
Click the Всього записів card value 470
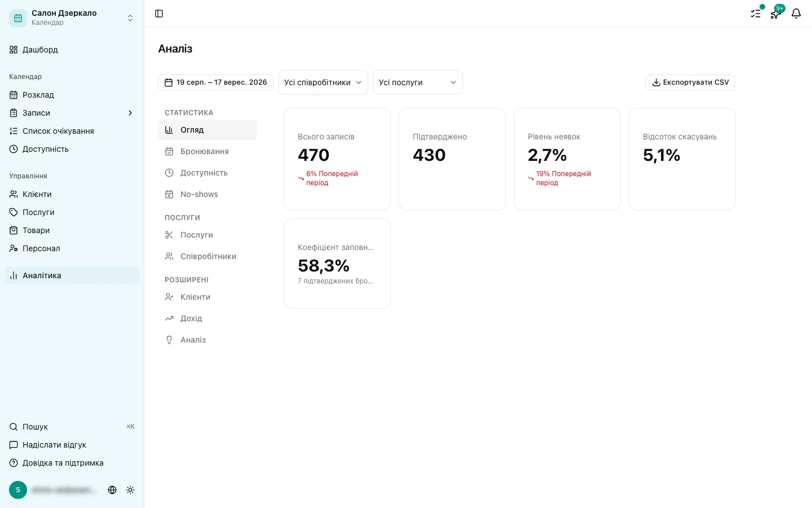[x=314, y=155]
